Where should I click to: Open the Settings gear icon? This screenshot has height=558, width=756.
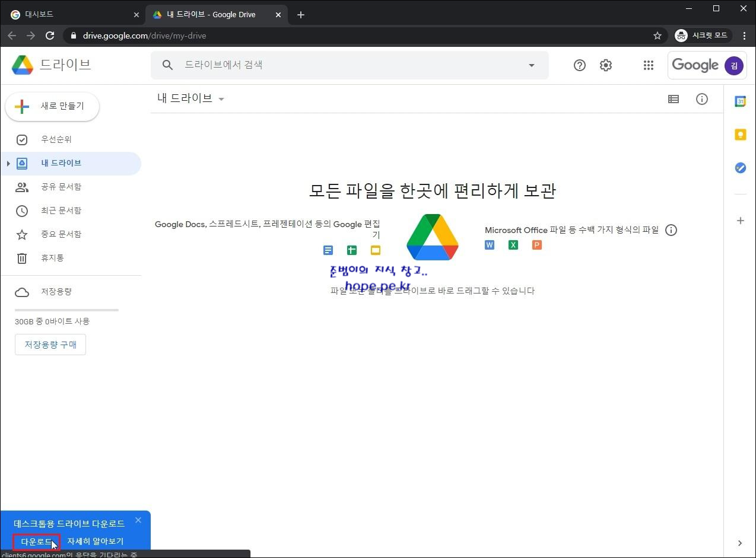click(606, 65)
